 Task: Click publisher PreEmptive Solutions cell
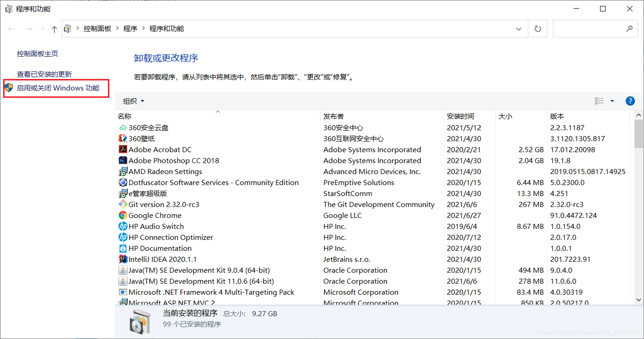point(358,182)
